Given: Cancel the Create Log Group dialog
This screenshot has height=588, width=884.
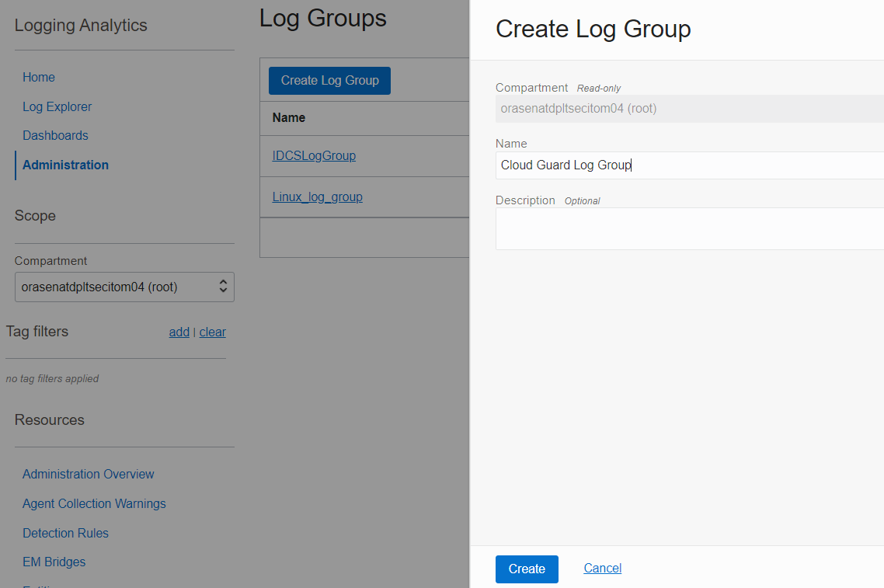Looking at the screenshot, I should point(602,568).
